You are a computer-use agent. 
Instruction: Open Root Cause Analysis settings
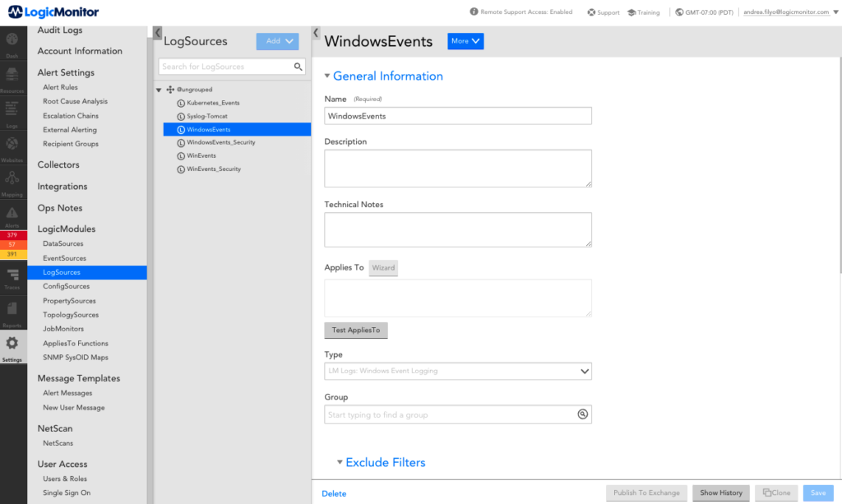pyautogui.click(x=75, y=101)
